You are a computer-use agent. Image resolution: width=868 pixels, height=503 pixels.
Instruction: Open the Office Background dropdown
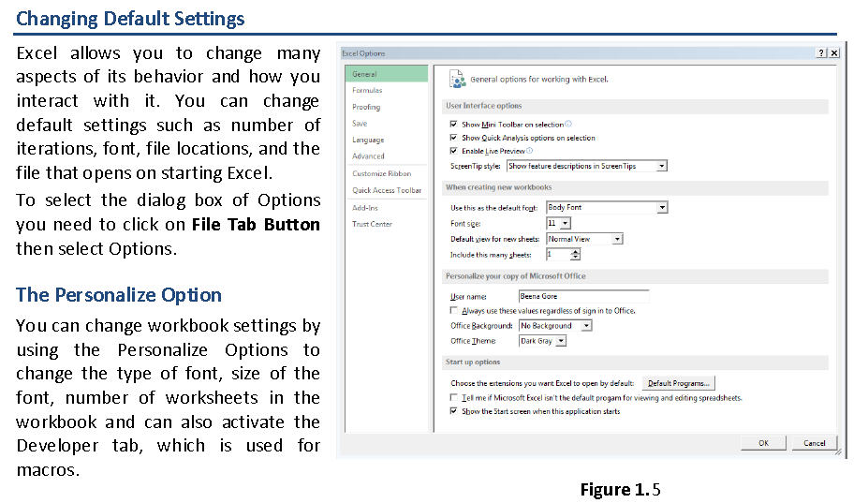pos(586,326)
